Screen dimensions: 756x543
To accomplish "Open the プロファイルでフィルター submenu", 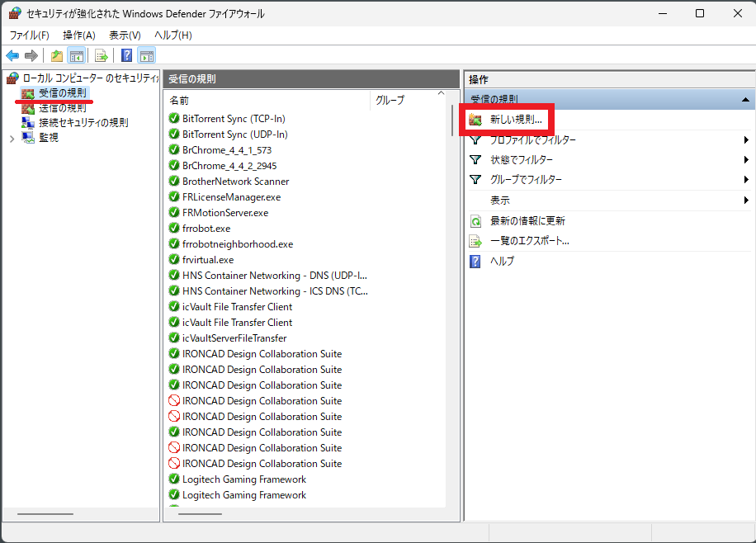I will pos(533,140).
